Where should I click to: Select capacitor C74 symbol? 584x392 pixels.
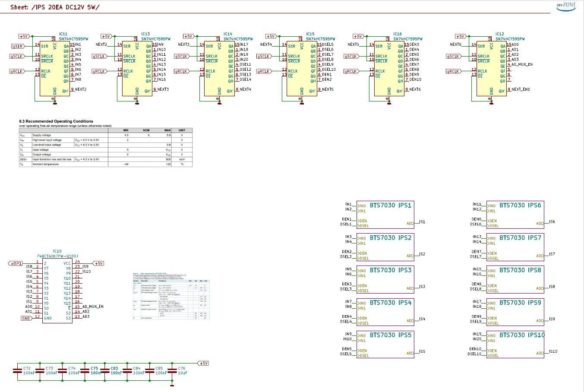[62, 371]
